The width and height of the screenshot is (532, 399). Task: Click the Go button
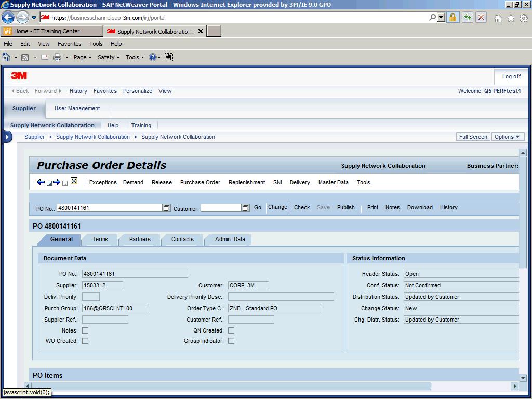[x=258, y=207]
